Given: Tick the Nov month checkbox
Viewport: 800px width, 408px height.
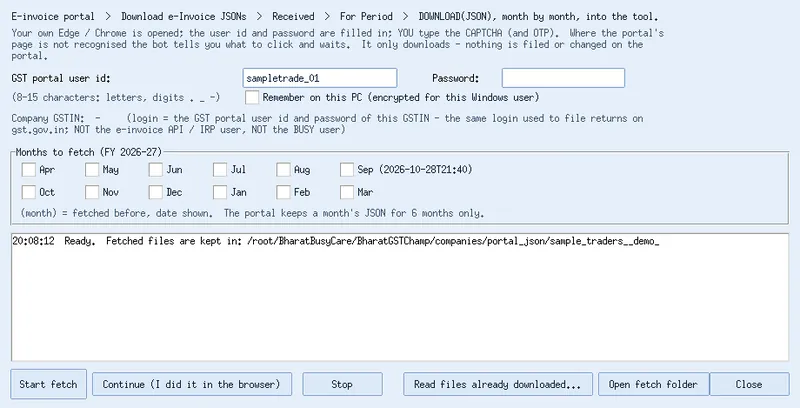Looking at the screenshot, I should [92, 192].
